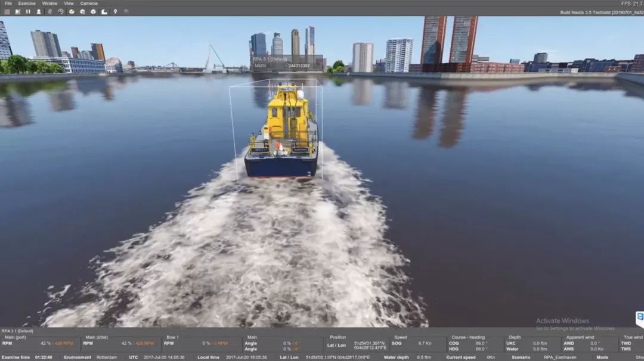Click the Bow 1 RPM readout
This screenshot has width=644, height=361.
pyautogui.click(x=215, y=343)
